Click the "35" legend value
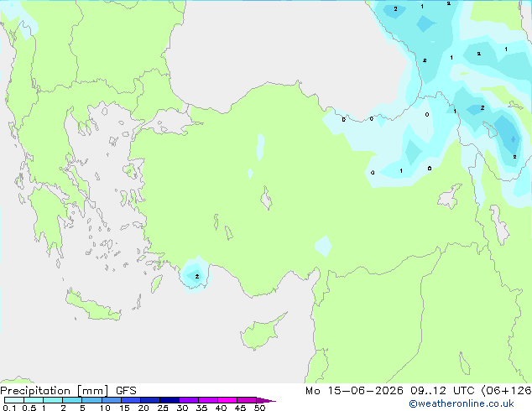Image resolution: width=532 pixels, height=411 pixels. tap(201, 408)
